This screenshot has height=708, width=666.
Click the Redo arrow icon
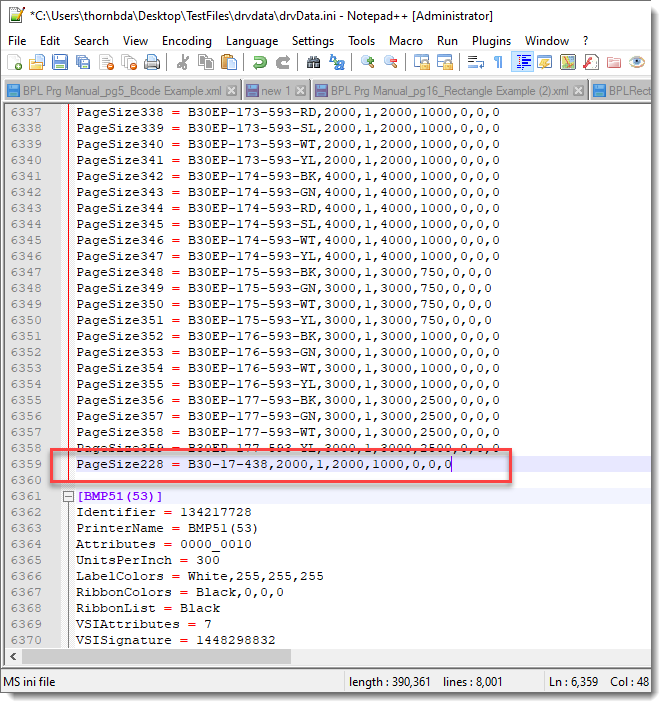click(x=283, y=62)
